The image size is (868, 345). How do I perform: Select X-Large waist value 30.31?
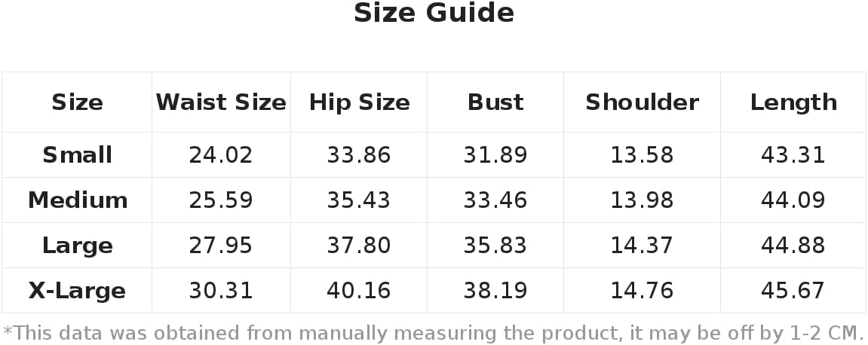(221, 291)
